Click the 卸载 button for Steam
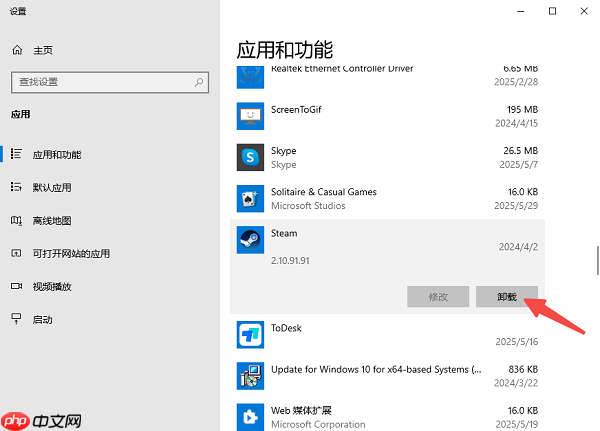This screenshot has width=600, height=431. (507, 297)
